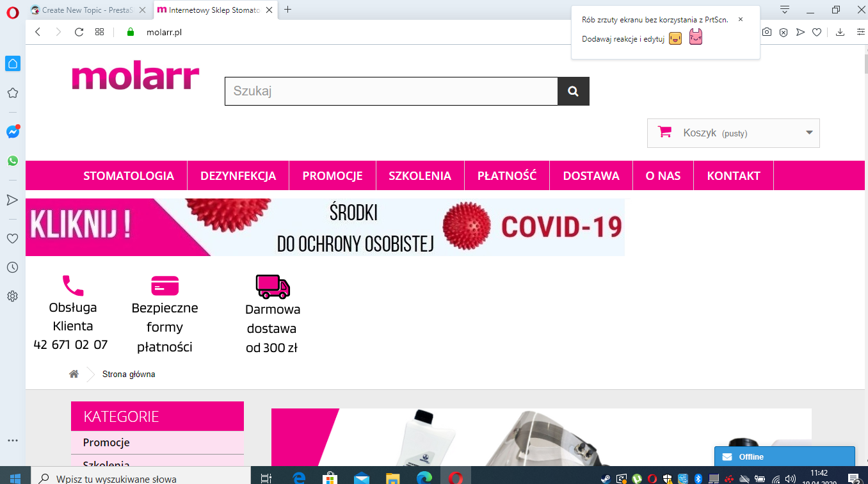Close the PrtScn screenshot tip popup

pyautogui.click(x=741, y=19)
